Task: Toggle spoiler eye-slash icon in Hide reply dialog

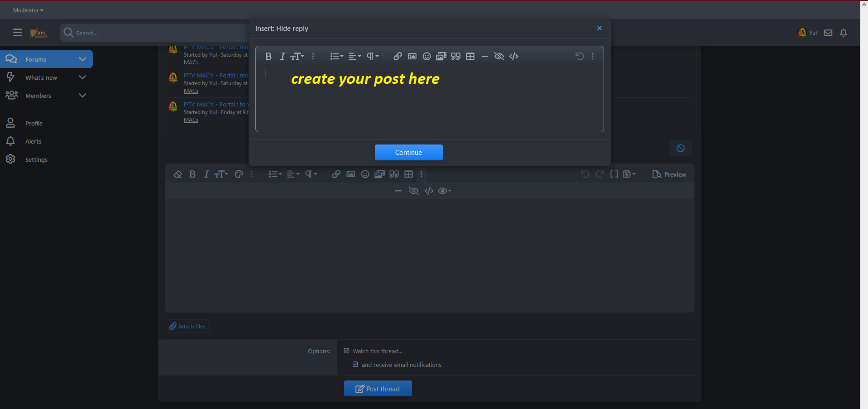Action: pyautogui.click(x=499, y=56)
